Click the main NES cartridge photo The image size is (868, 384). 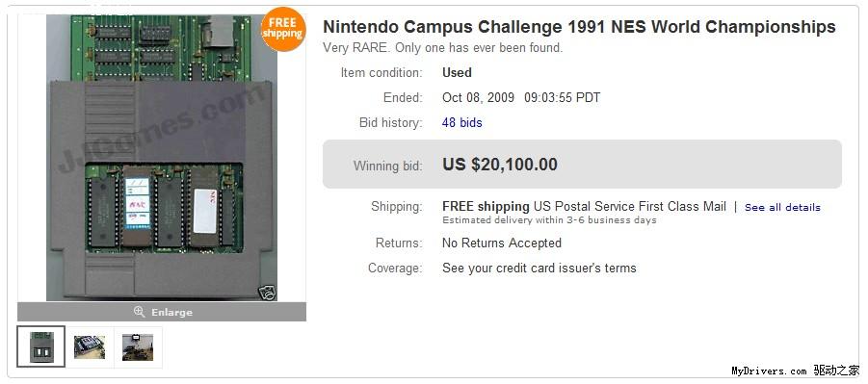point(162,158)
